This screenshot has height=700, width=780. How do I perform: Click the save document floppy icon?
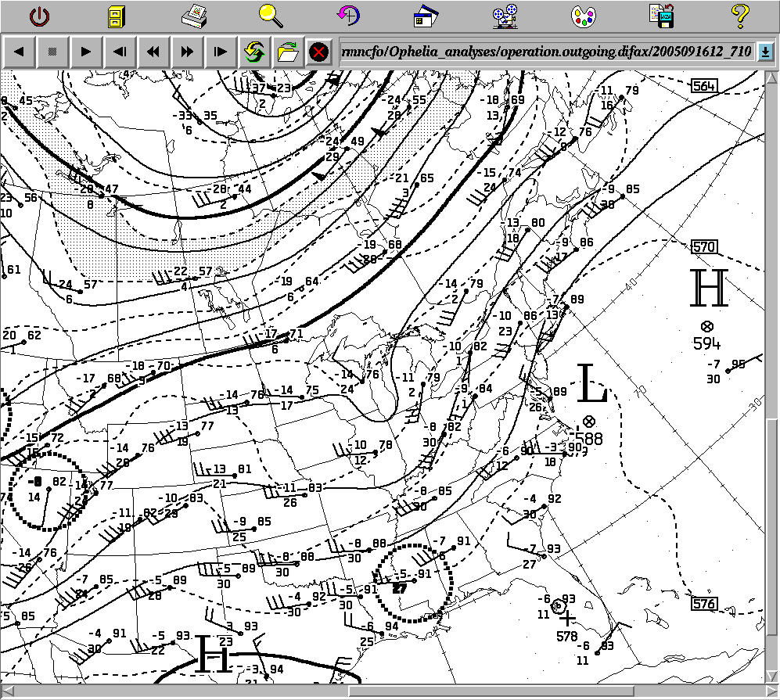tap(661, 15)
